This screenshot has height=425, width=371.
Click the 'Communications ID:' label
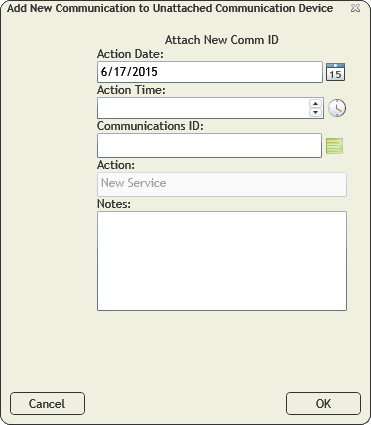pos(150,126)
